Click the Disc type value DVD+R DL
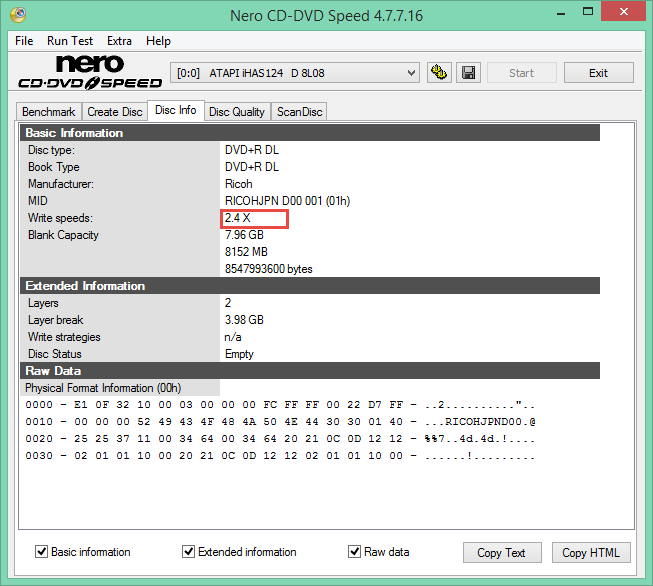The image size is (653, 586). (252, 150)
